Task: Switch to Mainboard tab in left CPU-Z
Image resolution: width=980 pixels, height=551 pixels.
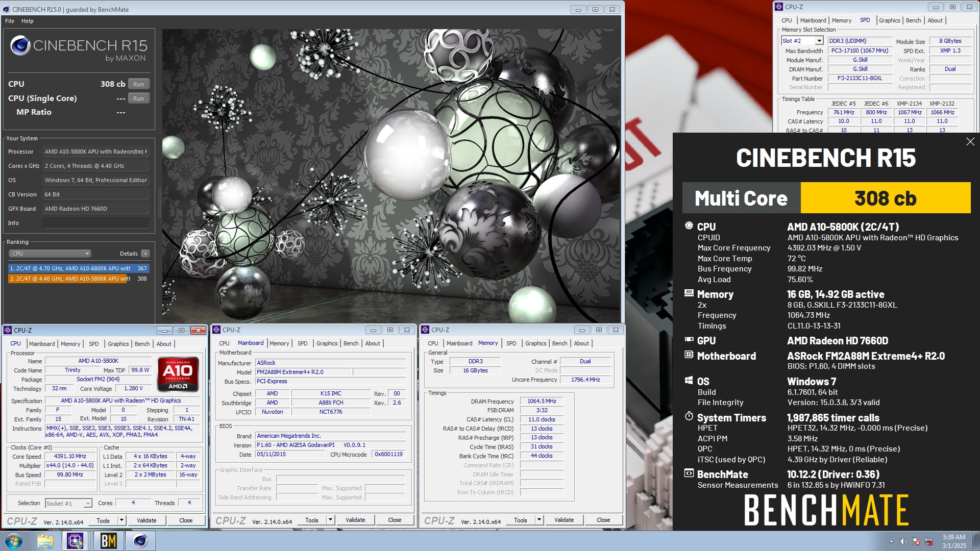Action: [x=42, y=344]
